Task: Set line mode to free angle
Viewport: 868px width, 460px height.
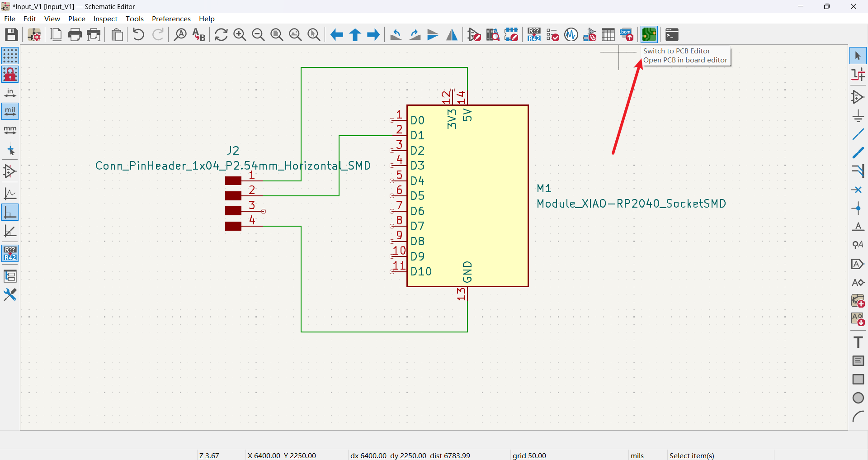Action: click(x=10, y=194)
